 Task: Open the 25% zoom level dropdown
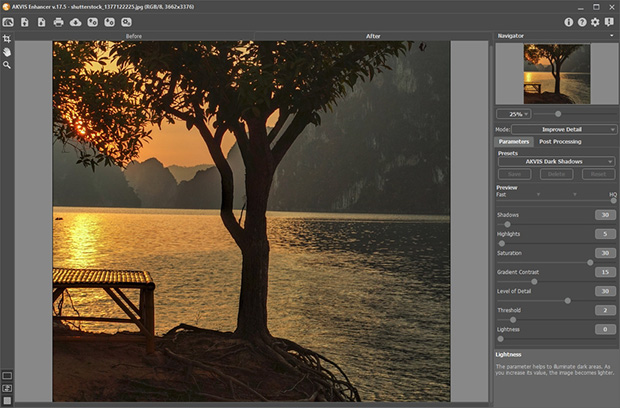click(514, 114)
